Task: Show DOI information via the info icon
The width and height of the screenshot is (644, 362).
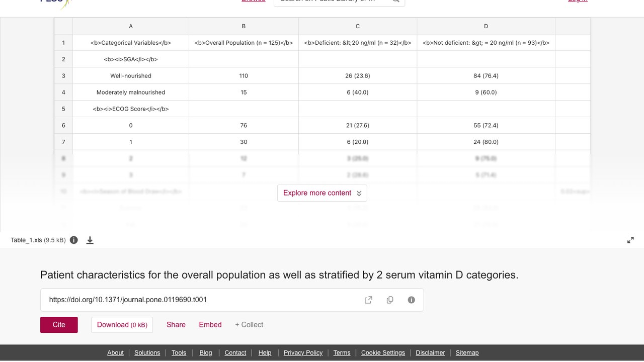Action: pyautogui.click(x=412, y=300)
